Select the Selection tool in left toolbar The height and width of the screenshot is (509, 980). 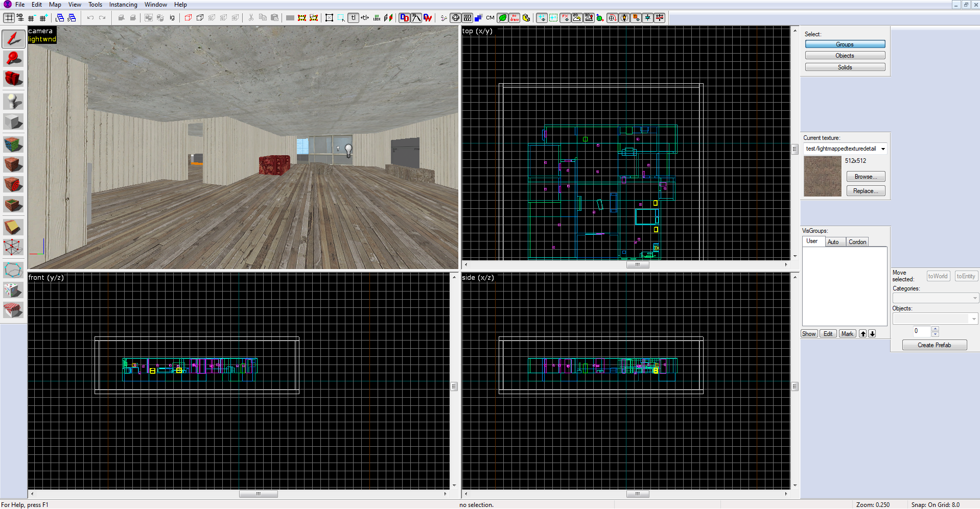13,39
